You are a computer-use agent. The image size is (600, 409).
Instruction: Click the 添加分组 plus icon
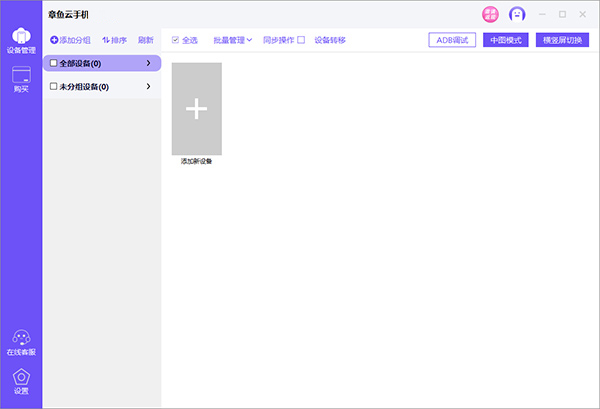(54, 40)
